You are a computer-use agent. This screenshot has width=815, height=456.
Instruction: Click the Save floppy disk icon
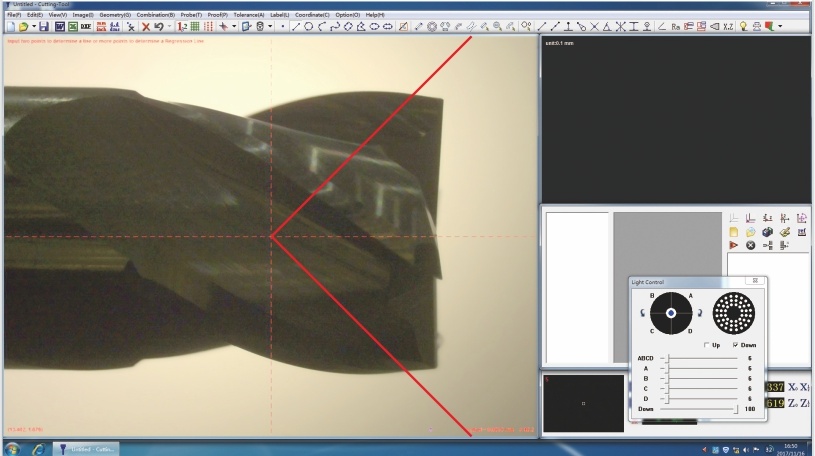(x=44, y=26)
